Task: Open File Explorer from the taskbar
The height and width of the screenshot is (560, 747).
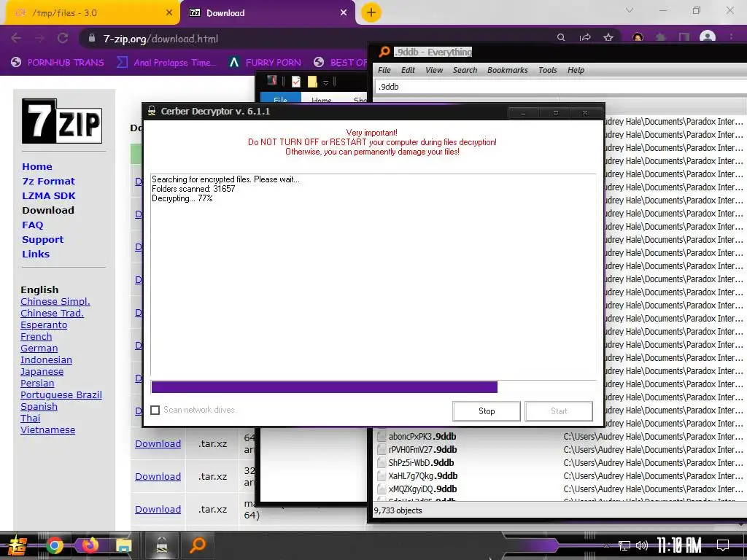Action: pyautogui.click(x=123, y=545)
